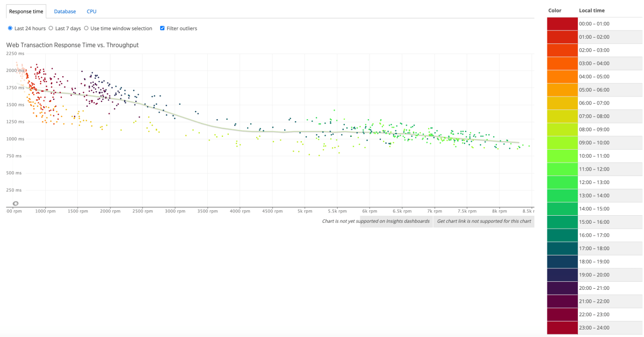Open the CPU tab
The image size is (644, 337).
tap(91, 11)
